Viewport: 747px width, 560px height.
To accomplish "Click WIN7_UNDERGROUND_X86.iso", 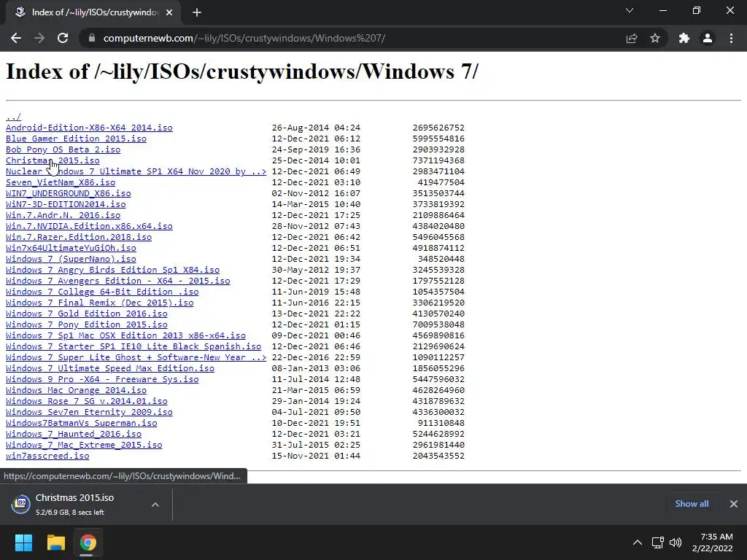I will pos(68,193).
